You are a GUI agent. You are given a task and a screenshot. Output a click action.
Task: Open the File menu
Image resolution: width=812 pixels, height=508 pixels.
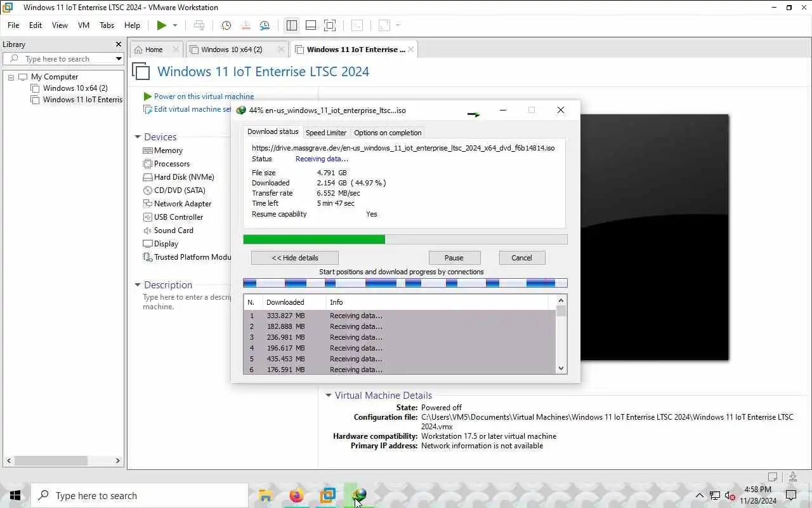13,25
